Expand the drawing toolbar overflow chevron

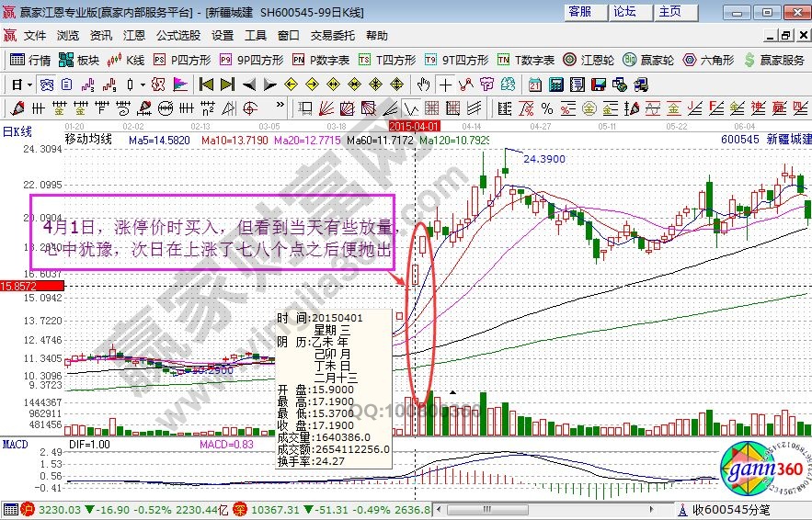(x=280, y=105)
